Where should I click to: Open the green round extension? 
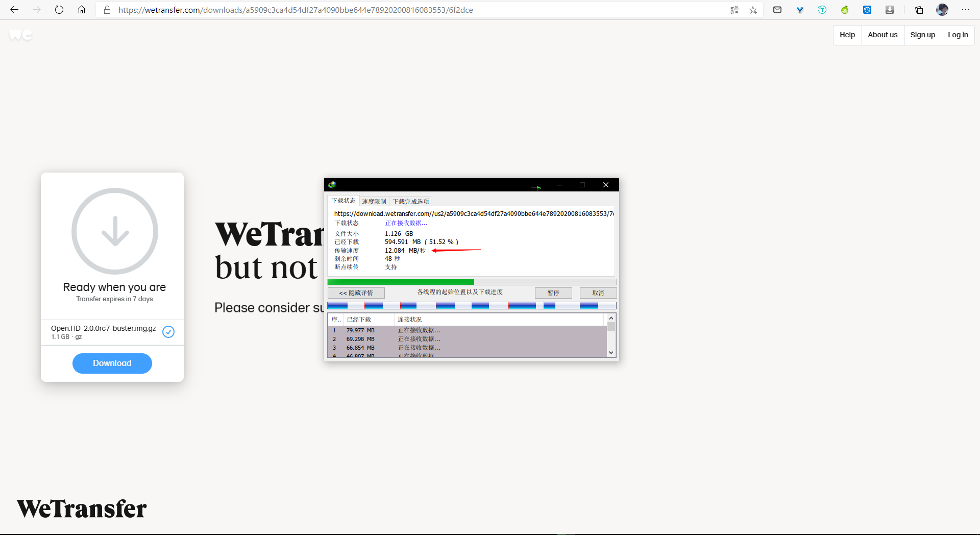(x=845, y=10)
